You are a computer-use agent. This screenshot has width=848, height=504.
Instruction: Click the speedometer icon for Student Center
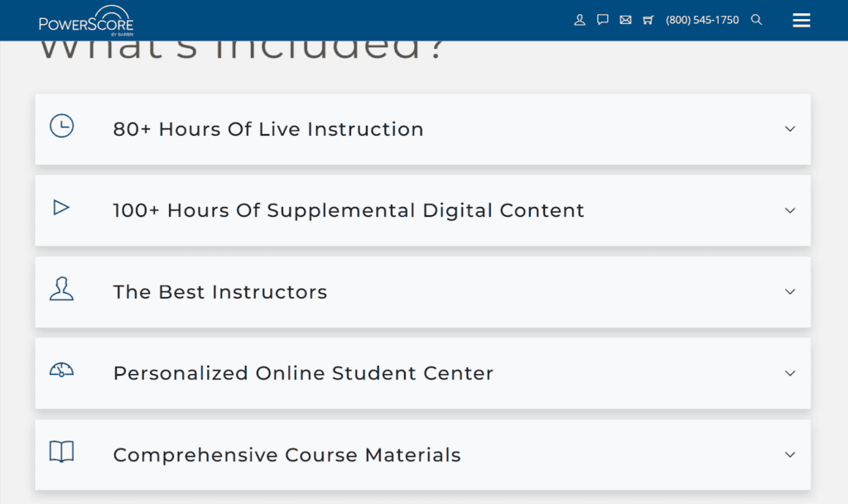(61, 370)
